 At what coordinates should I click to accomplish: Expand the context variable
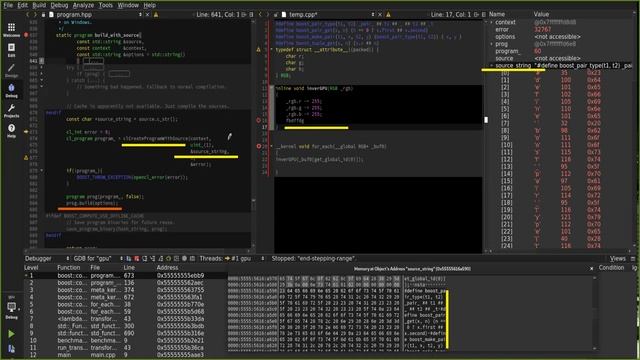[491, 22]
